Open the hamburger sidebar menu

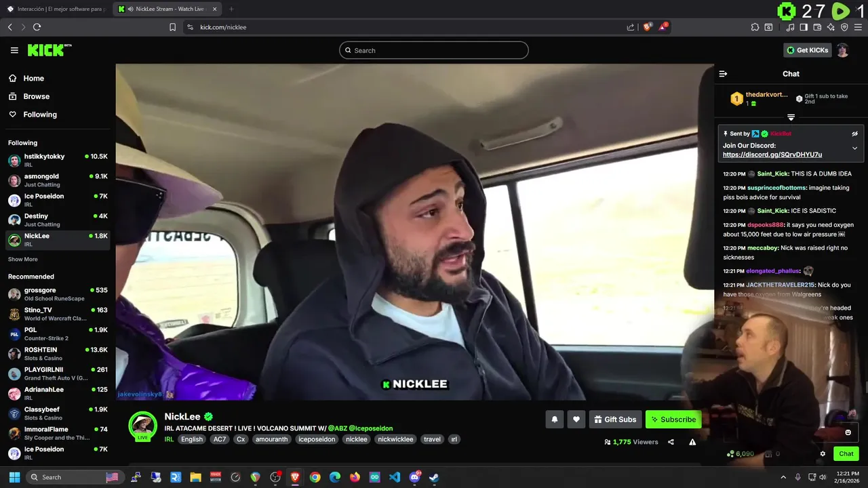pyautogui.click(x=14, y=50)
